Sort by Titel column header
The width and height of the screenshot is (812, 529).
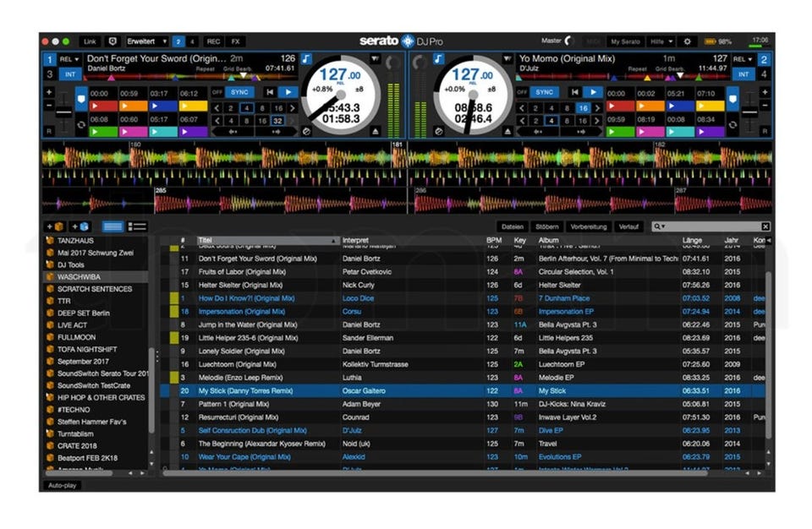[267, 240]
